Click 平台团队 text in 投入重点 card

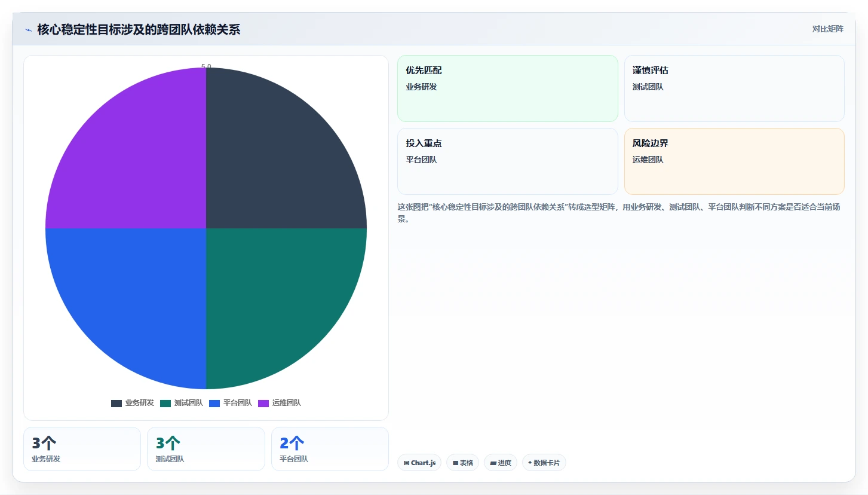(x=421, y=160)
